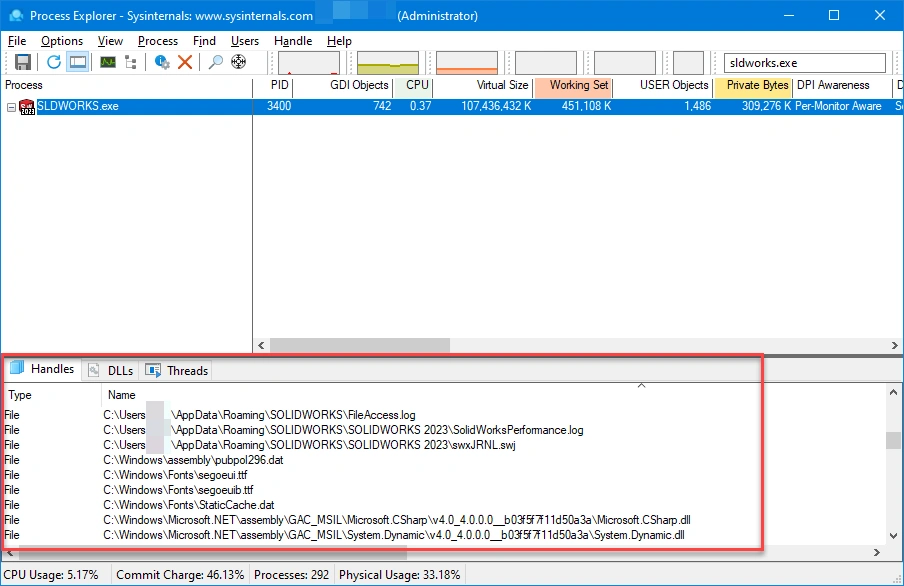This screenshot has width=904, height=586.
Task: Open the Options menu
Action: point(62,41)
